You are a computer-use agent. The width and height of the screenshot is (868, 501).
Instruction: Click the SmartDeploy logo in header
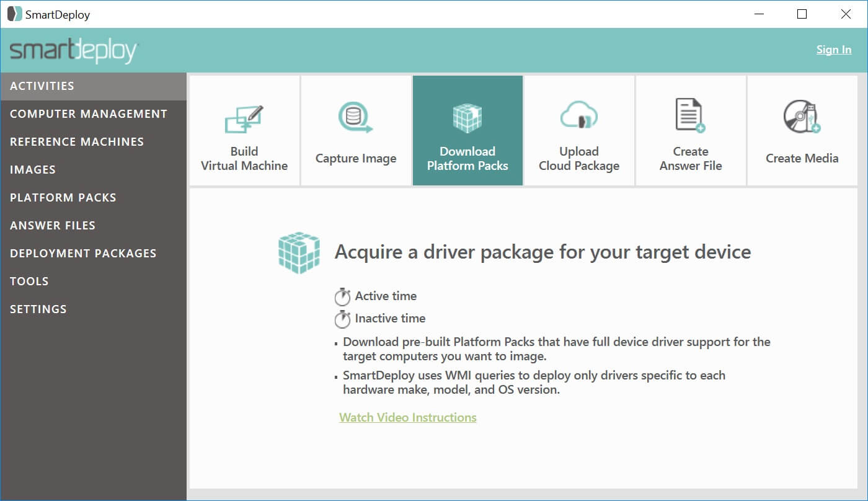(74, 51)
